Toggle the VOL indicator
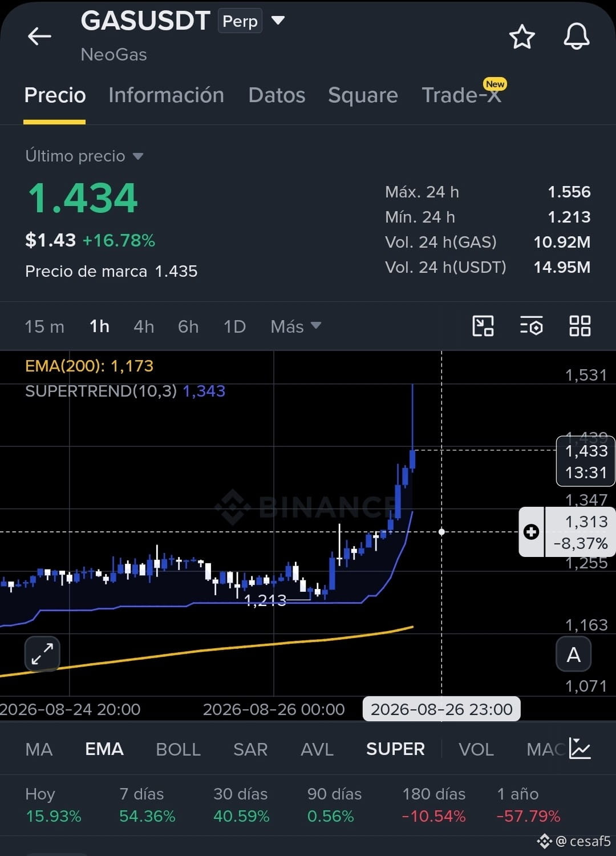616x856 pixels. point(476,749)
